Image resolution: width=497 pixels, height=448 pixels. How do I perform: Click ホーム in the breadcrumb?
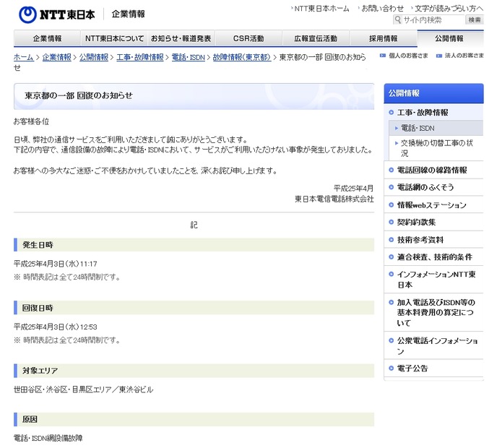click(24, 57)
